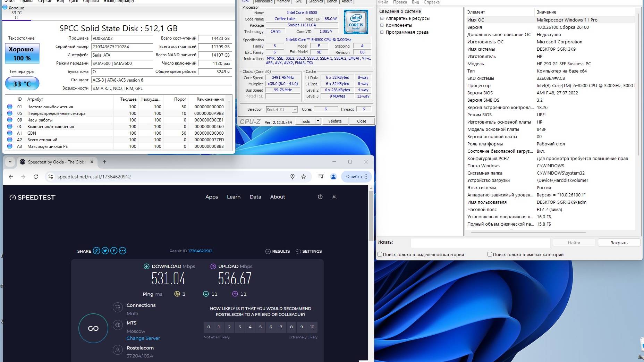Viewport: 644px width, 362px height.
Task: Expand the Компоненты tree node
Action: click(x=382, y=25)
